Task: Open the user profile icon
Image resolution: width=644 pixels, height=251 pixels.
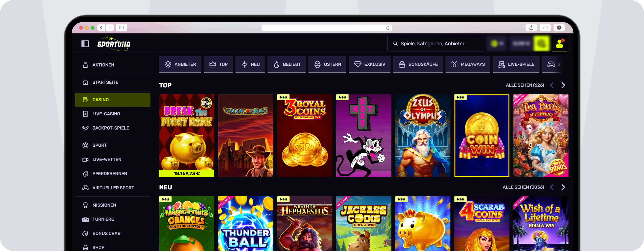Action: [x=559, y=44]
